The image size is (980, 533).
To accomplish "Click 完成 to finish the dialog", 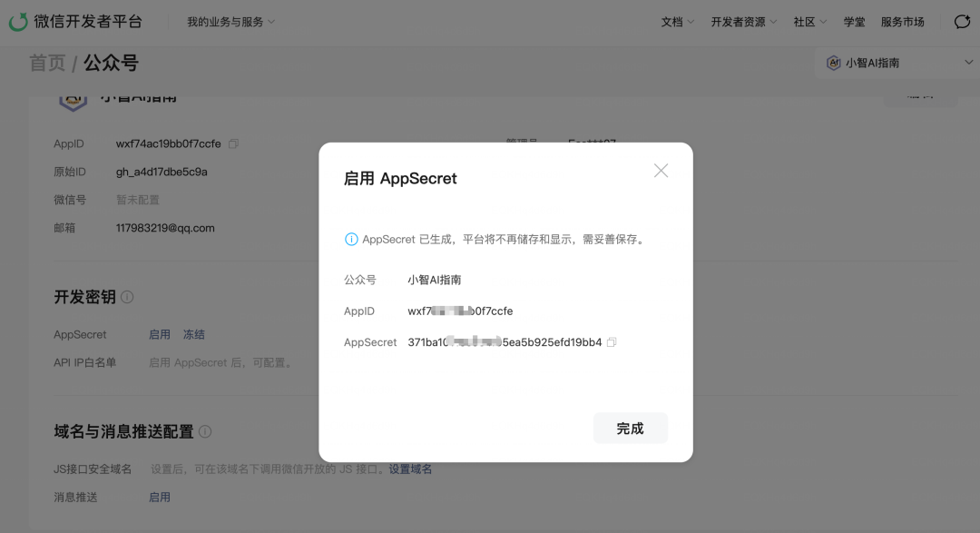I will pos(630,429).
